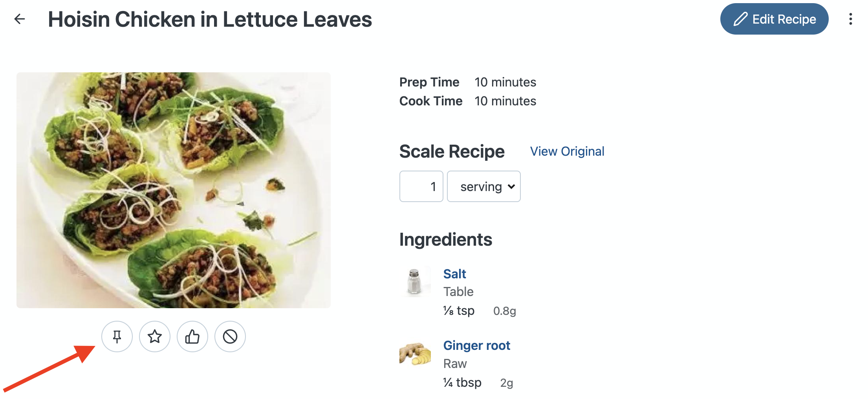Click the back arrow icon

[20, 19]
